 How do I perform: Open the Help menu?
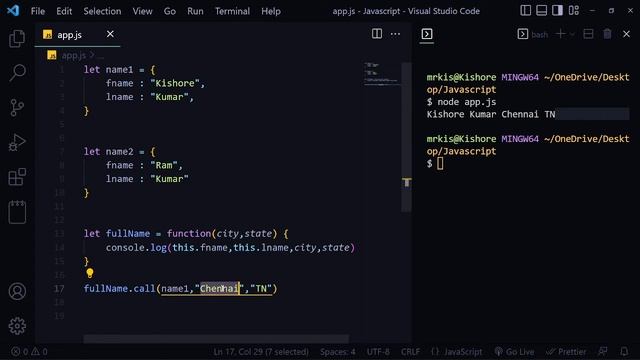[x=271, y=11]
